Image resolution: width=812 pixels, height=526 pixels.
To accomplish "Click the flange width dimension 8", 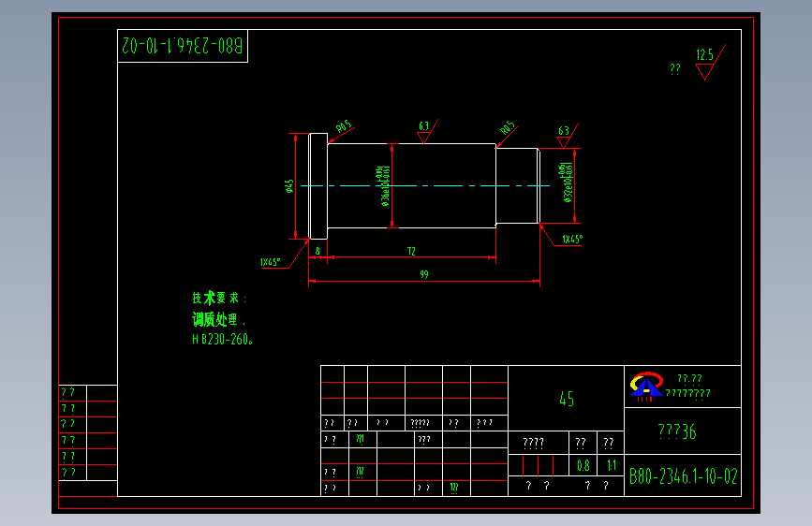I will point(318,251).
